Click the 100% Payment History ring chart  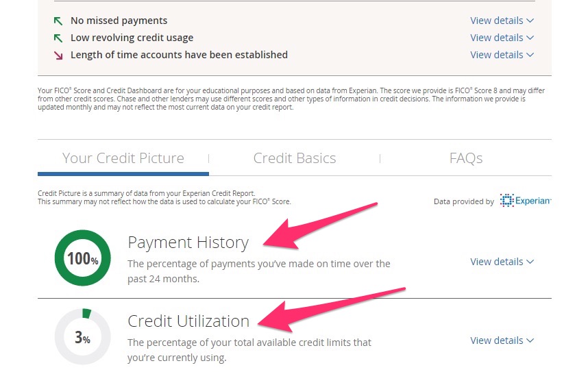pyautogui.click(x=82, y=258)
